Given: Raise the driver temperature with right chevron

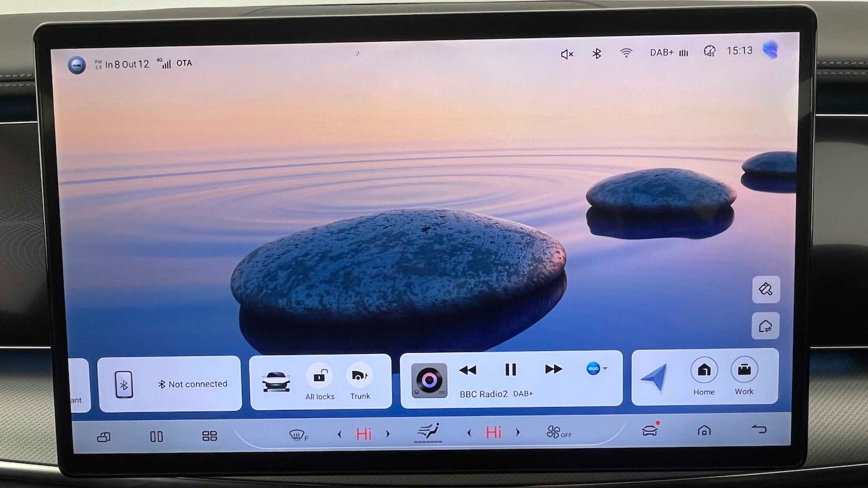Looking at the screenshot, I should pyautogui.click(x=388, y=434).
